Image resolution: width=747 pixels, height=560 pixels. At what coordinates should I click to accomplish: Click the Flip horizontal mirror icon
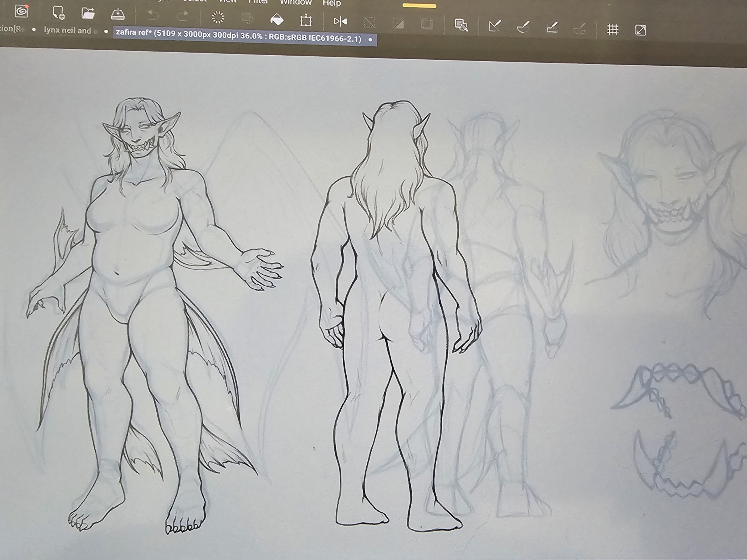click(340, 22)
